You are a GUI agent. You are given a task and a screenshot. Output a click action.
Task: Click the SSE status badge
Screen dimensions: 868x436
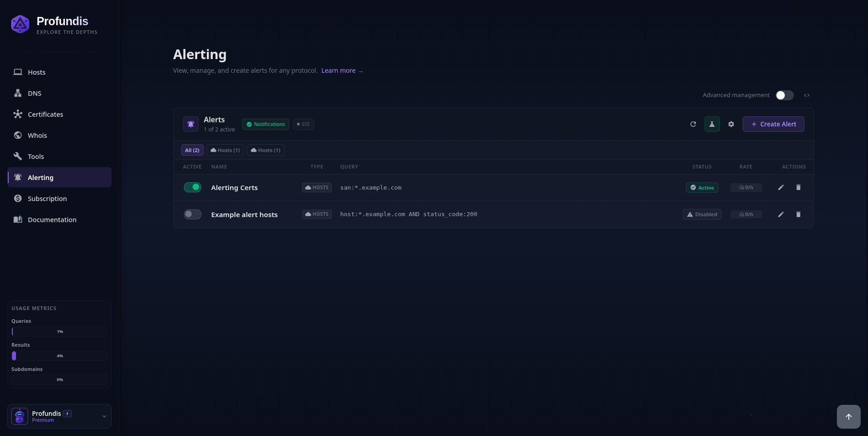point(303,124)
